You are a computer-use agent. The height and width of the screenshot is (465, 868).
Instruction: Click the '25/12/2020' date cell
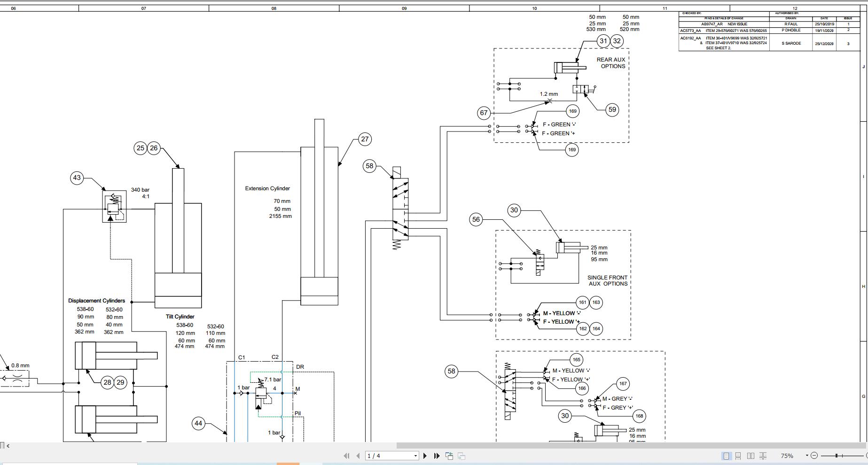click(x=824, y=44)
